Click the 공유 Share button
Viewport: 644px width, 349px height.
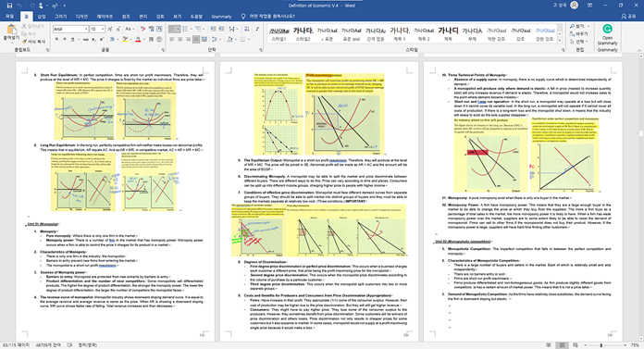tap(628, 17)
